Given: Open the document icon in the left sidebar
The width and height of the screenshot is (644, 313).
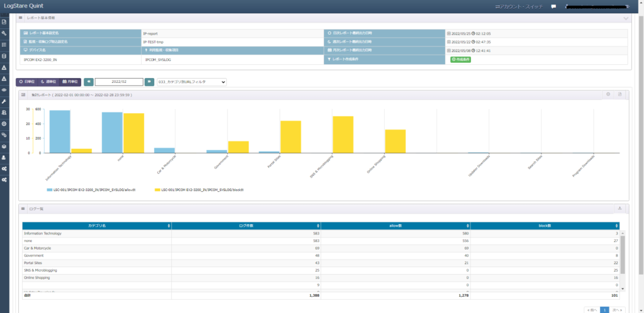Looking at the screenshot, I should point(4,22).
